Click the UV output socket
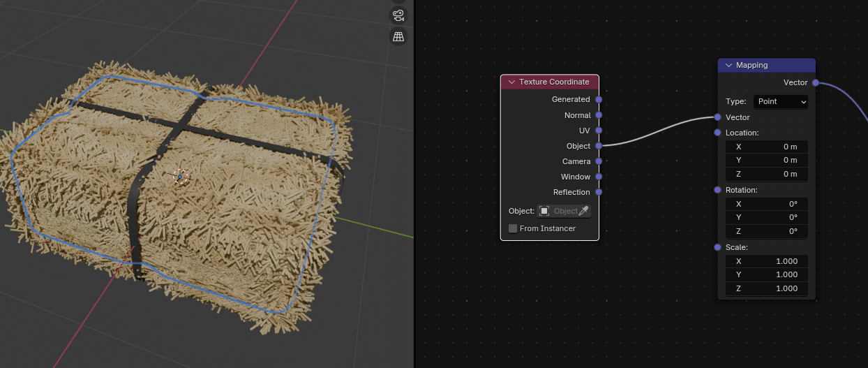Screen dimensions: 868x368 (x=599, y=131)
